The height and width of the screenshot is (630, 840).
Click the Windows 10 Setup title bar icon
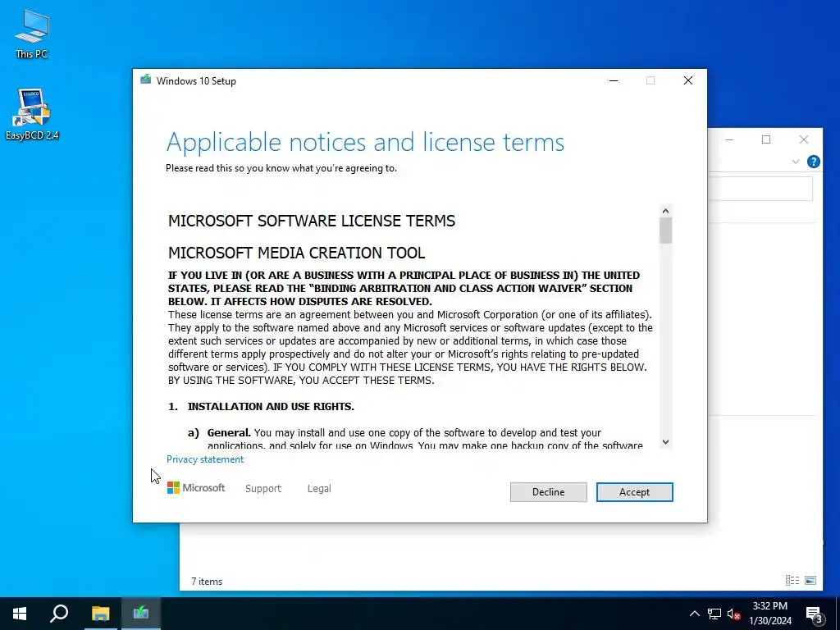[x=145, y=80]
